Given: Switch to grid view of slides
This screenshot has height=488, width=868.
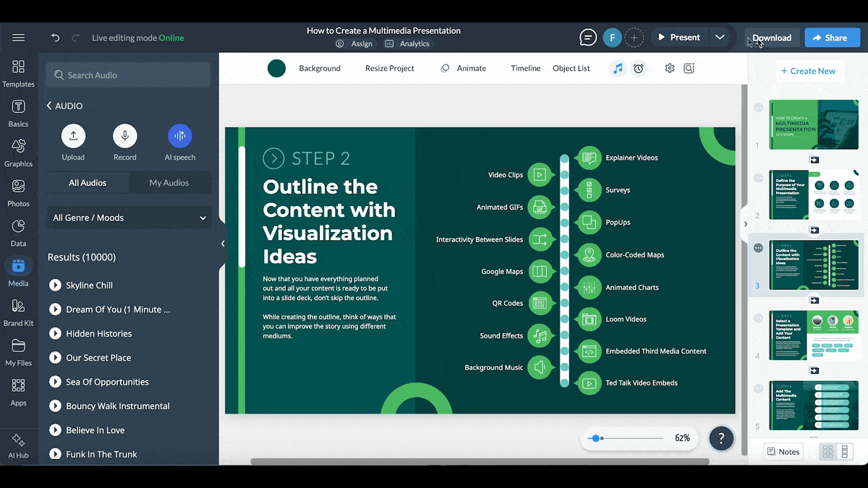Looking at the screenshot, I should tap(827, 452).
